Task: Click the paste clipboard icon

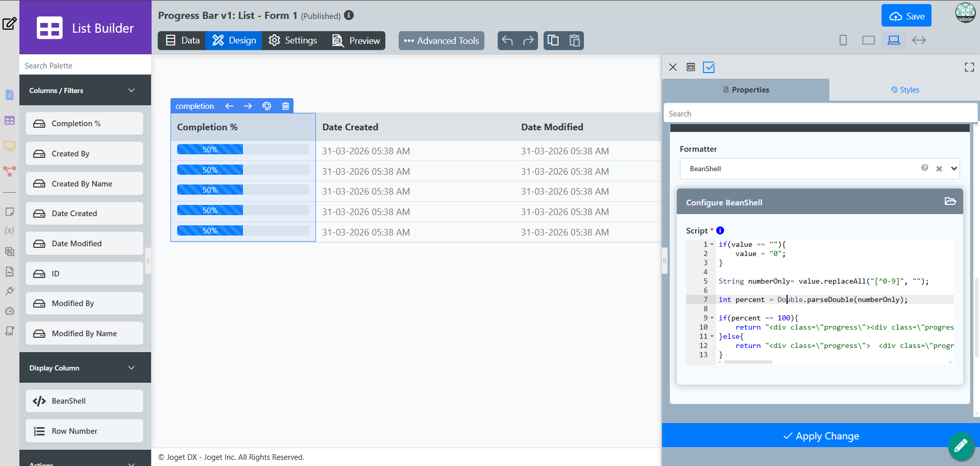Action: pos(574,40)
